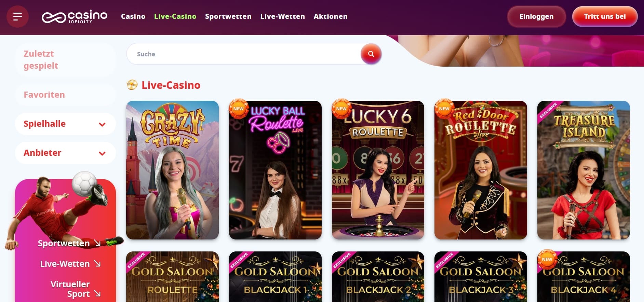Click the Live-Casino chip icon

click(x=132, y=85)
